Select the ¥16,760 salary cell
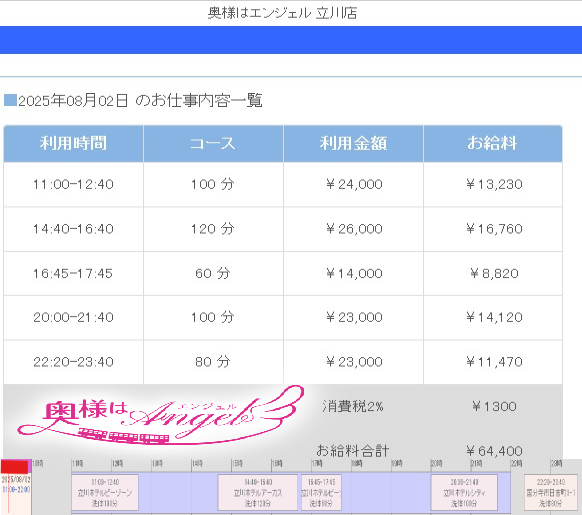The image size is (582, 515). [x=494, y=229]
